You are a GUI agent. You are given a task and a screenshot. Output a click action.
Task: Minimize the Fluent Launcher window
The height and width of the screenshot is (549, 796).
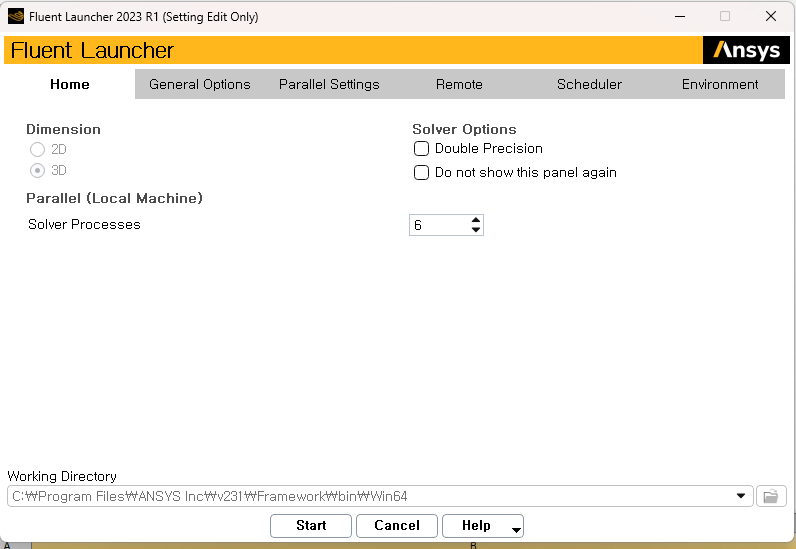[680, 16]
